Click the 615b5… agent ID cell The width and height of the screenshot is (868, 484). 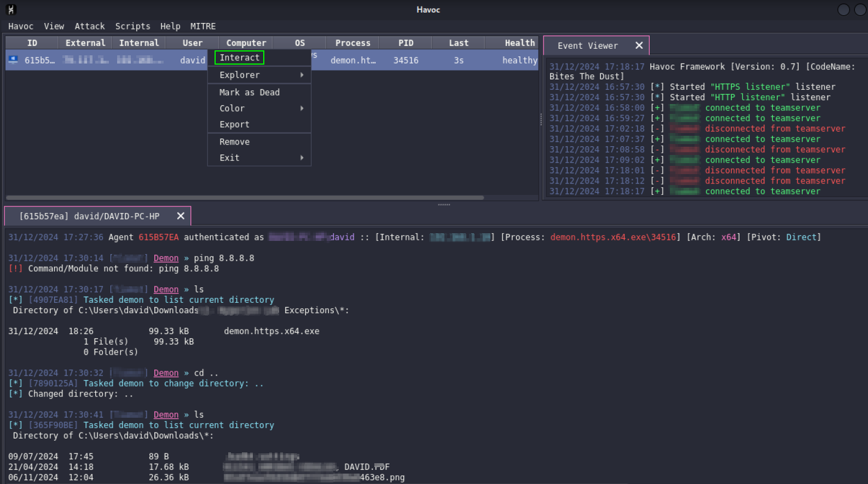(39, 60)
